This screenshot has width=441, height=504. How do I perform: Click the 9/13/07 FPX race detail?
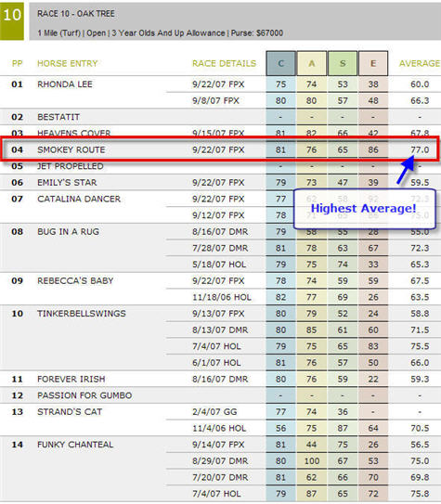[x=218, y=314]
